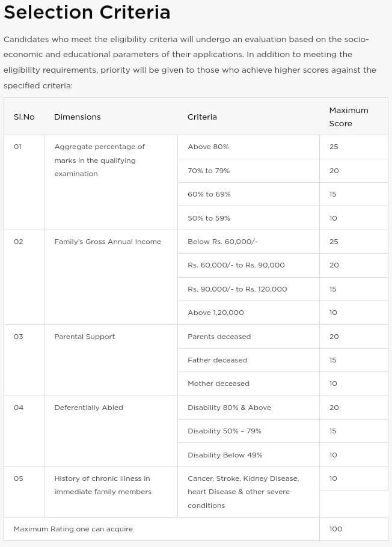Click the Maximum Score column header
Screen dimensions: 392x547
point(349,117)
